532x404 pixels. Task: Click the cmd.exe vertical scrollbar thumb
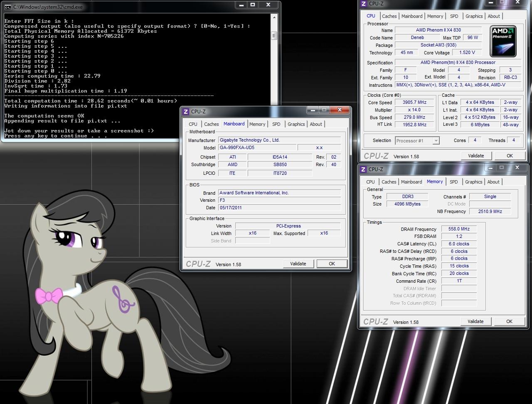(x=274, y=36)
